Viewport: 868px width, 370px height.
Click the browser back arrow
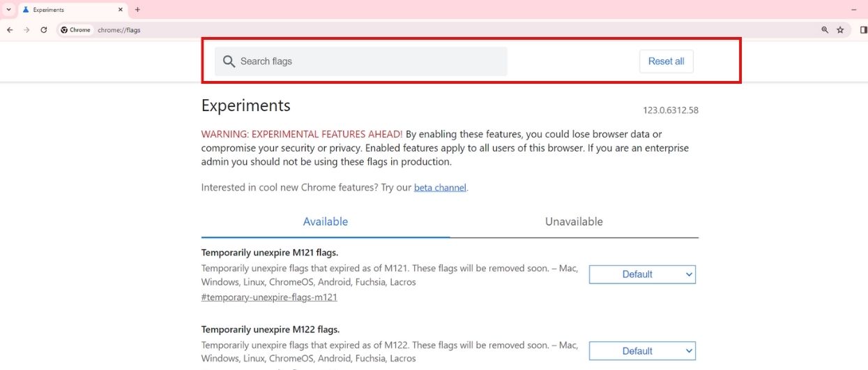[x=10, y=30]
